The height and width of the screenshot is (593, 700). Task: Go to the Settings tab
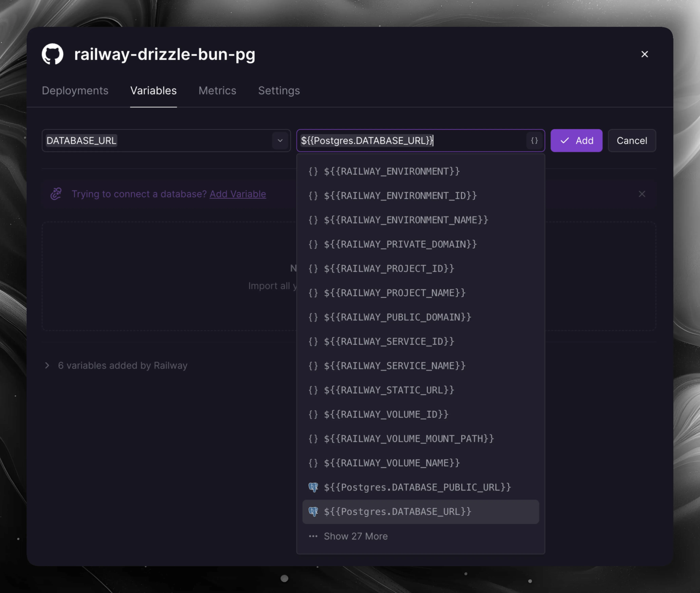coord(279,91)
